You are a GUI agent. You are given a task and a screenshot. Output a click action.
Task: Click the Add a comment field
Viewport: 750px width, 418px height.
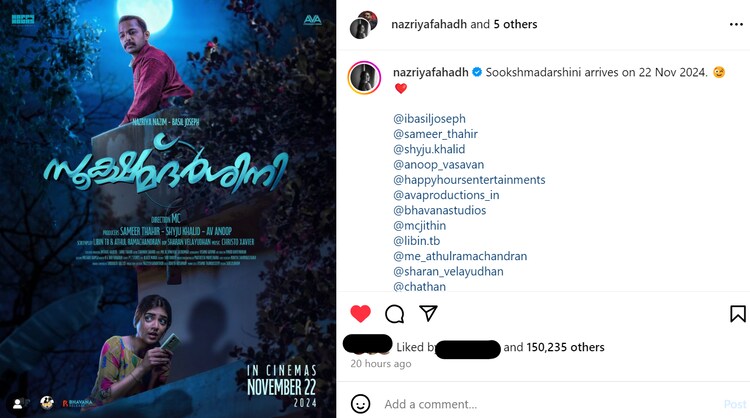[550, 404]
